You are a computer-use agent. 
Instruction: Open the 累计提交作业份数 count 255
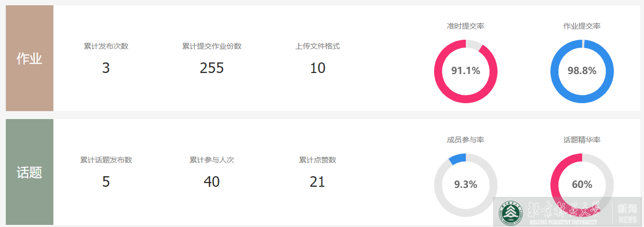[211, 68]
